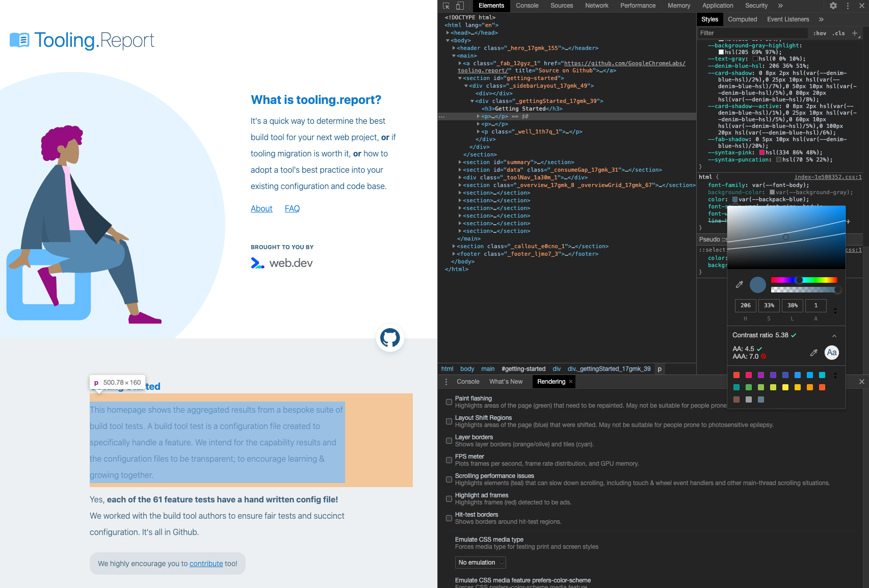Switch to the Computed tab
869x588 pixels.
pos(743,19)
